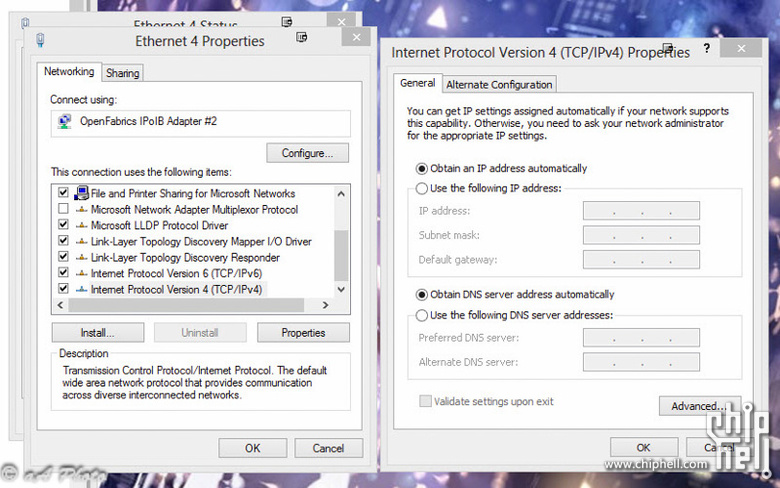Click OK in Ethernet 4 Properties
The height and width of the screenshot is (488, 780).
pyautogui.click(x=253, y=448)
